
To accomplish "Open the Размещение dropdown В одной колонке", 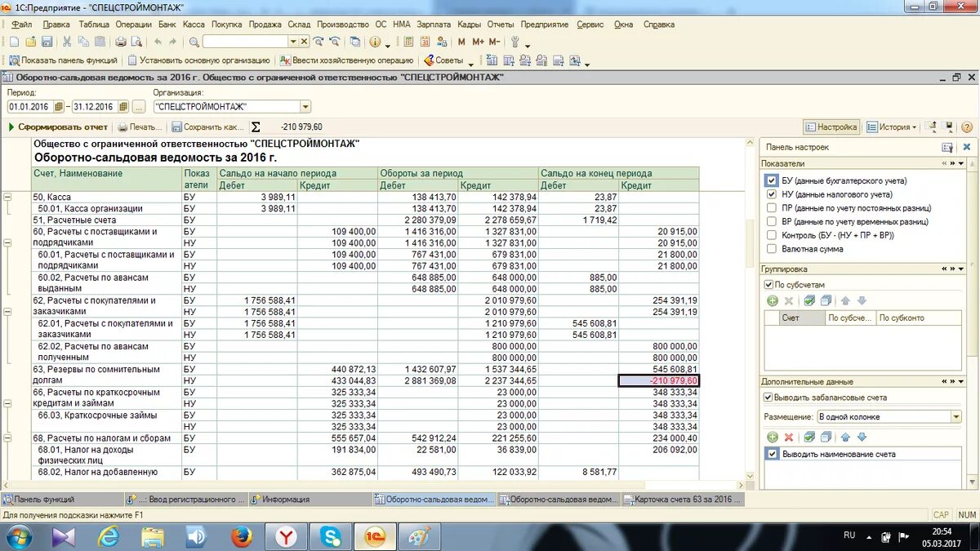I will pyautogui.click(x=956, y=416).
